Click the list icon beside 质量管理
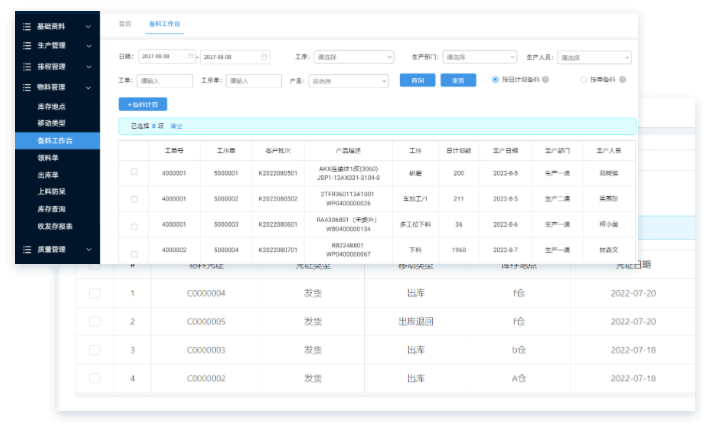 pos(27,249)
